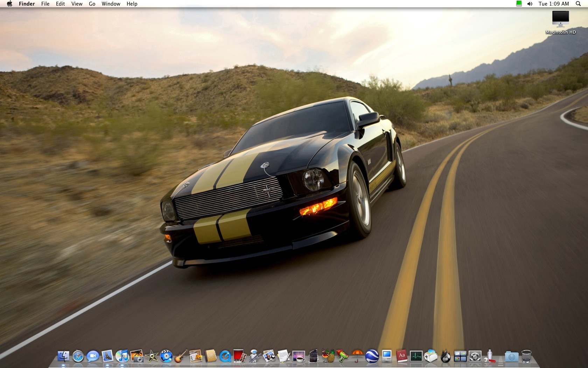Open the Apple menu
588x368 pixels.
pyautogui.click(x=9, y=4)
